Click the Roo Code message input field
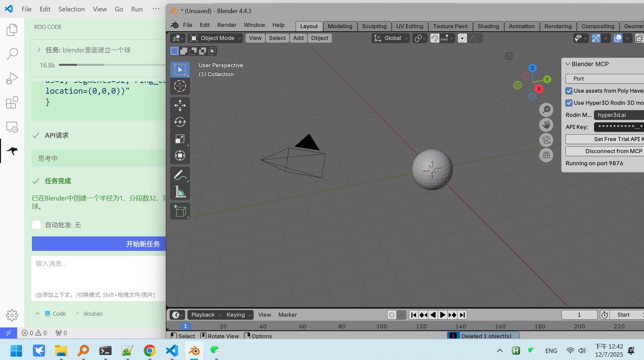Screen dimensions: 644x360 (x=99, y=278)
